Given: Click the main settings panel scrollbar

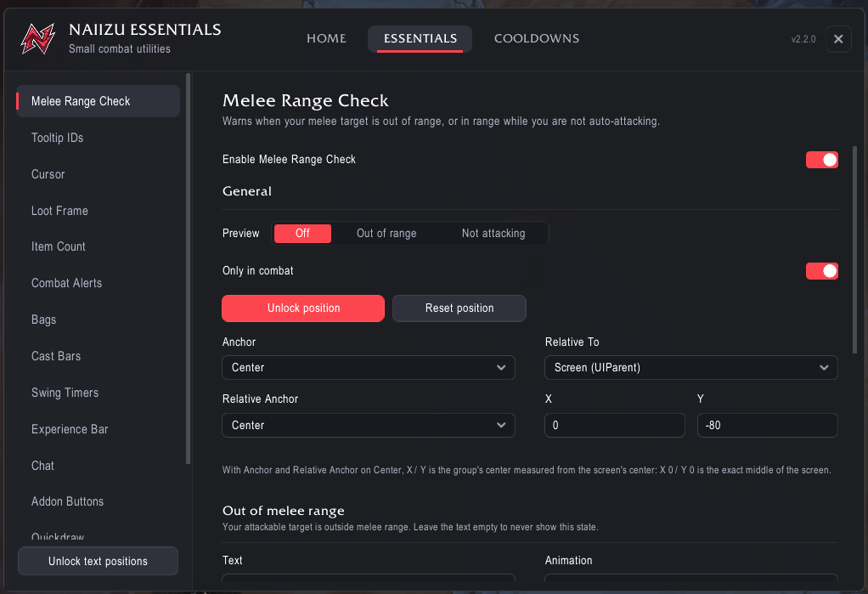Looking at the screenshot, I should (854, 249).
